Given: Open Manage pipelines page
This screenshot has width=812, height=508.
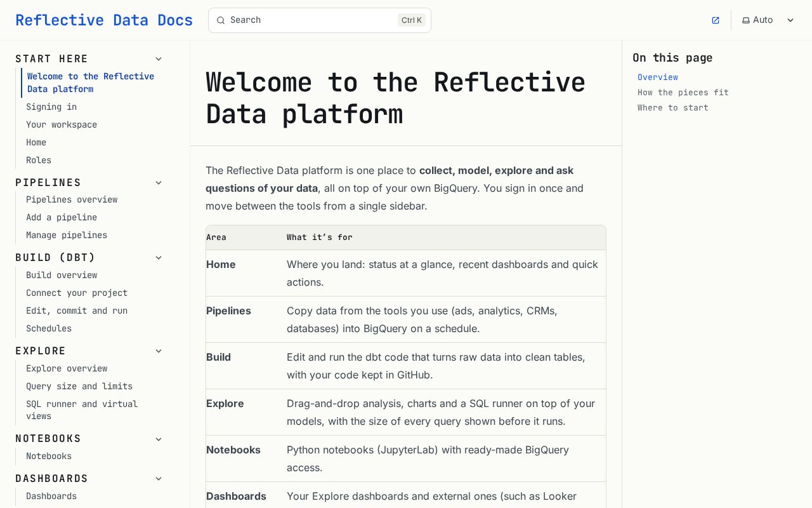Looking at the screenshot, I should click(x=67, y=235).
